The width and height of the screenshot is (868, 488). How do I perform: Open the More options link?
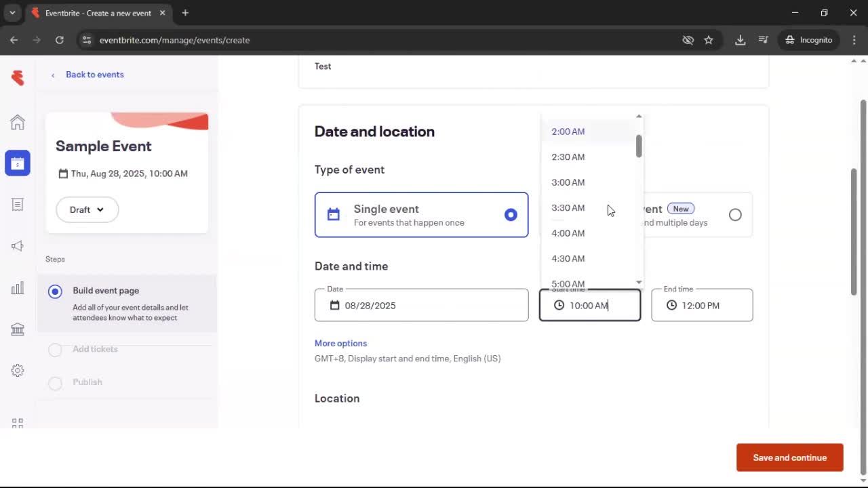340,344
